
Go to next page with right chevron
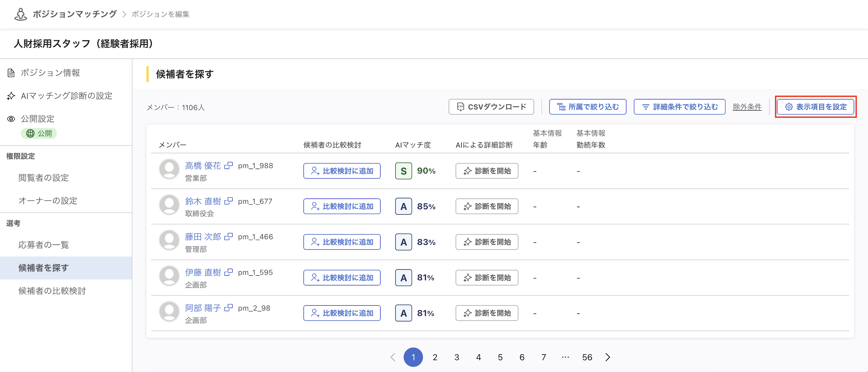[x=608, y=357]
